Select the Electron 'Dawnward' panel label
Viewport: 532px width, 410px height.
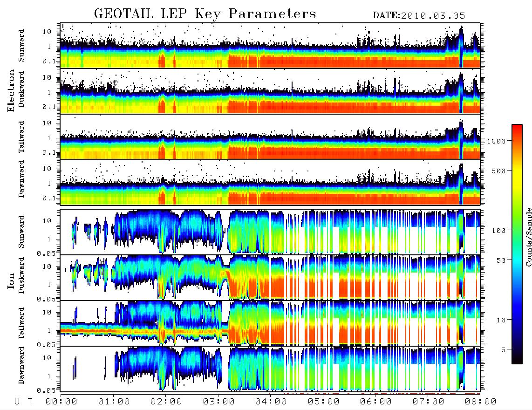(x=21, y=179)
